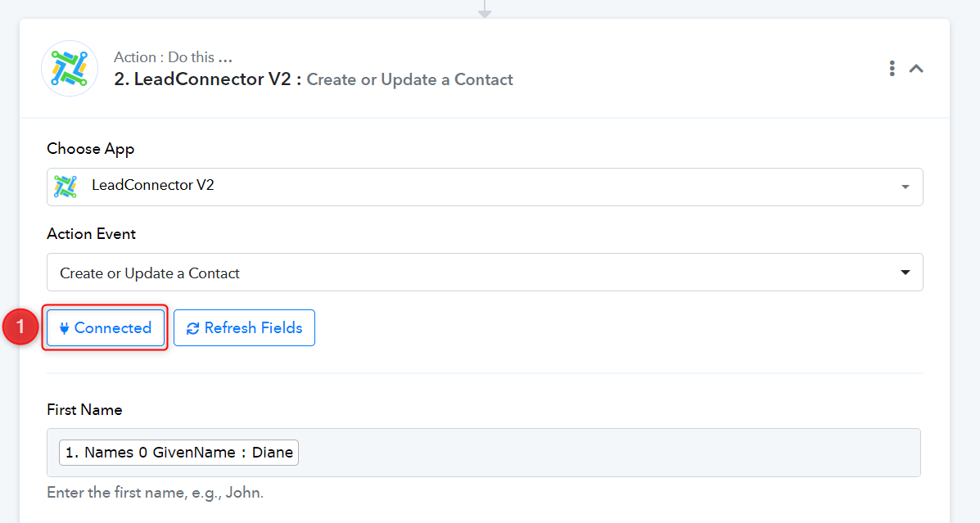Select the LeadConnector V2 app field

coord(485,187)
